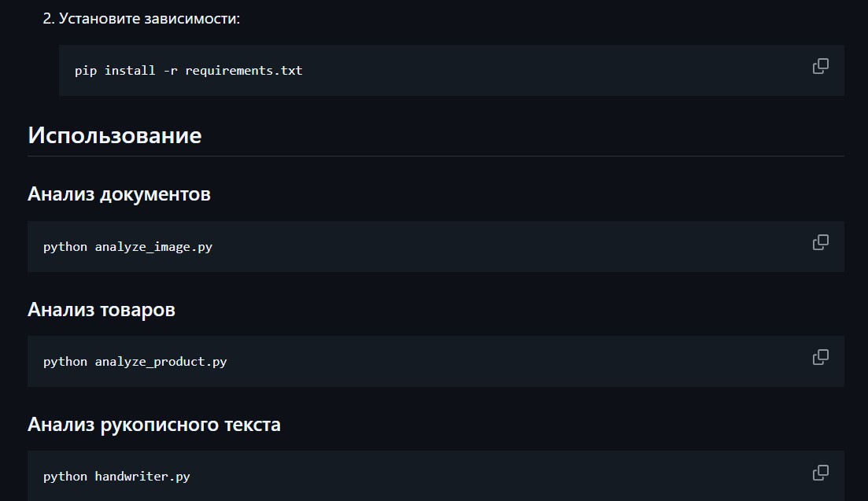
Task: Click python before handwriter.py
Action: [x=65, y=477]
